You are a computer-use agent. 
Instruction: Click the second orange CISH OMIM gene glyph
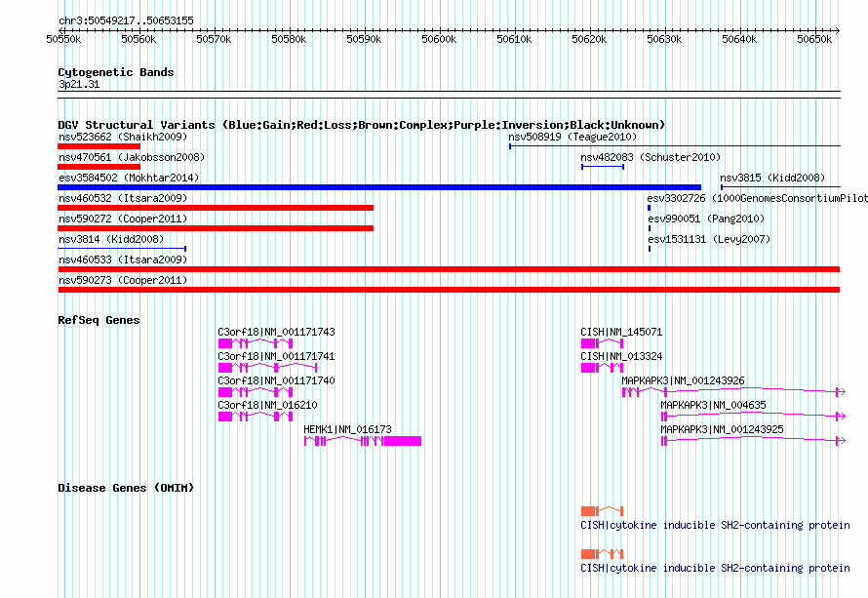pyautogui.click(x=603, y=554)
